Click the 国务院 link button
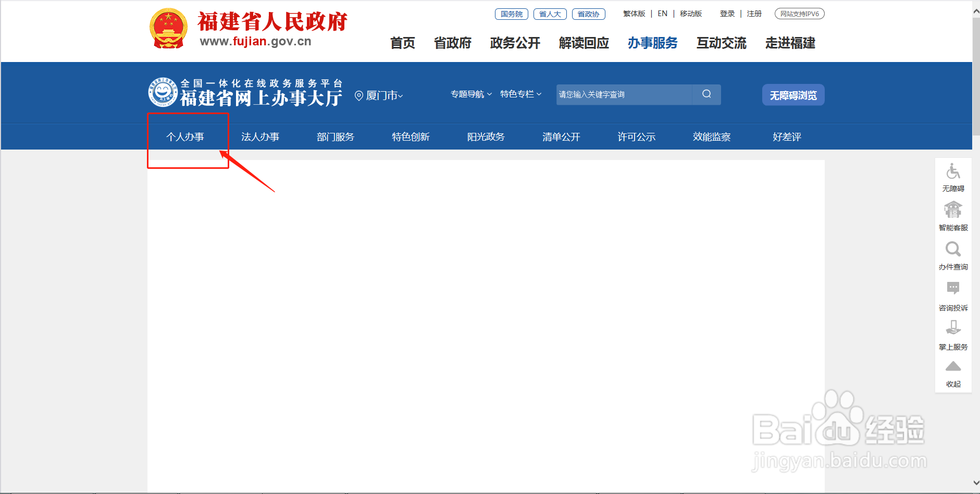980x494 pixels. pos(511,14)
